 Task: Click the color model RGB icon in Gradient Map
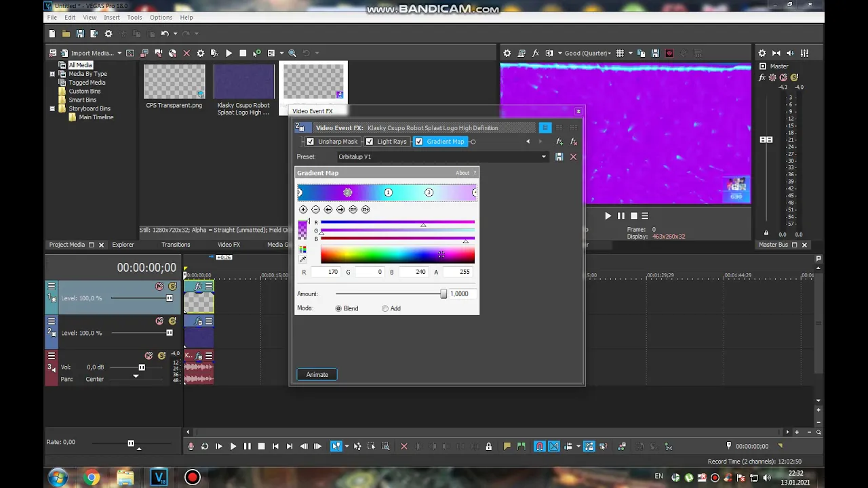302,249
